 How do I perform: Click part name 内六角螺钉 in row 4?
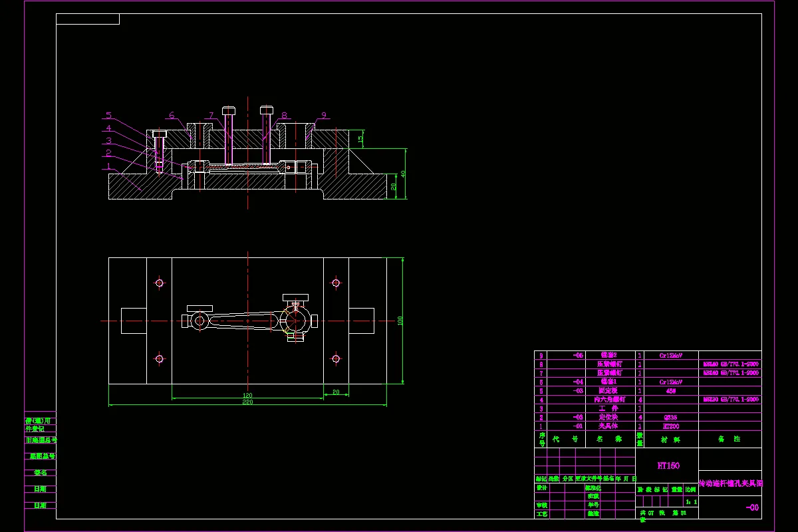[610, 400]
